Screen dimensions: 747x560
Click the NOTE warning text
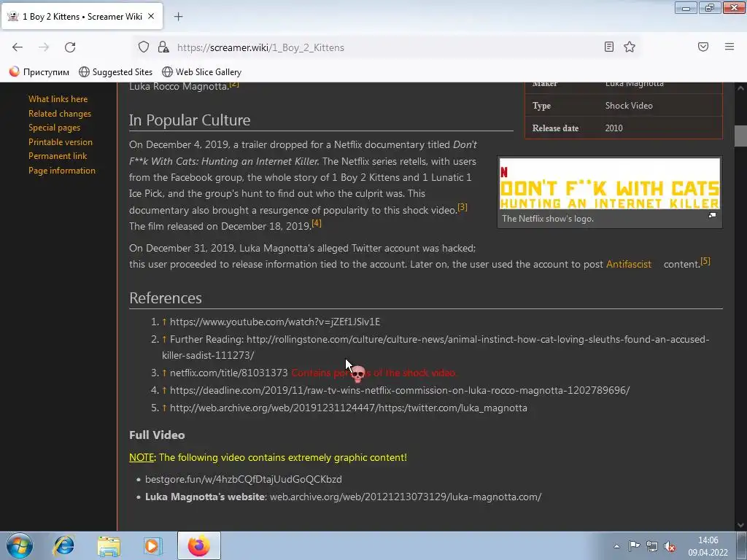[x=268, y=458]
